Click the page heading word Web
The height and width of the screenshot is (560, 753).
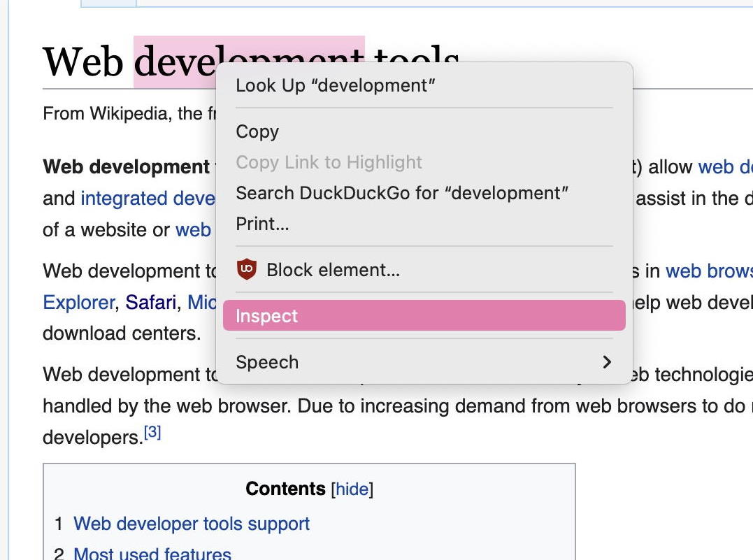pos(83,62)
